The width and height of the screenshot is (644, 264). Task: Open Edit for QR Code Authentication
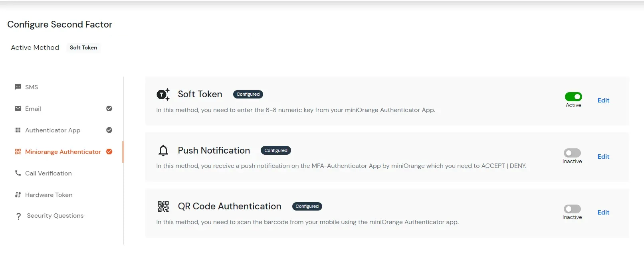[x=603, y=212]
